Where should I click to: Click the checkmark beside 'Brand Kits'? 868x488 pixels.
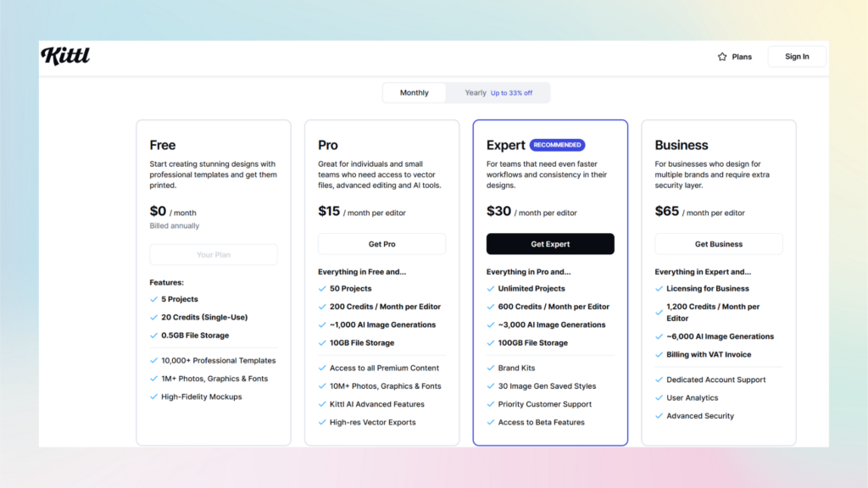(491, 368)
